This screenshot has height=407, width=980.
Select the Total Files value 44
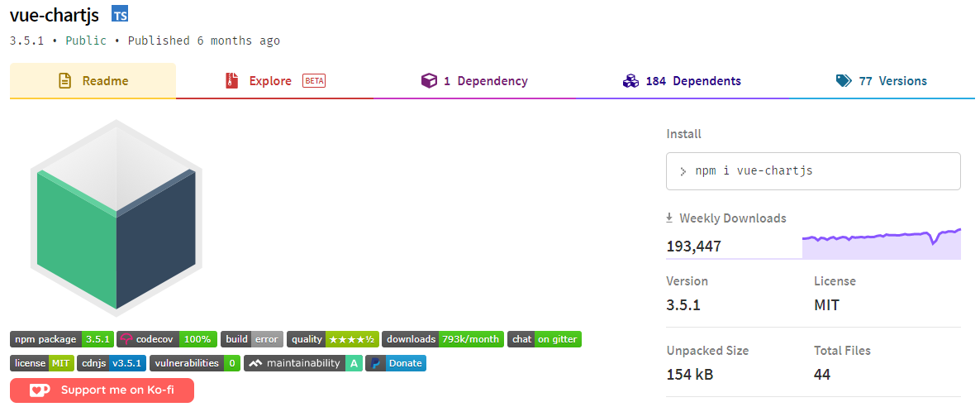pos(822,375)
